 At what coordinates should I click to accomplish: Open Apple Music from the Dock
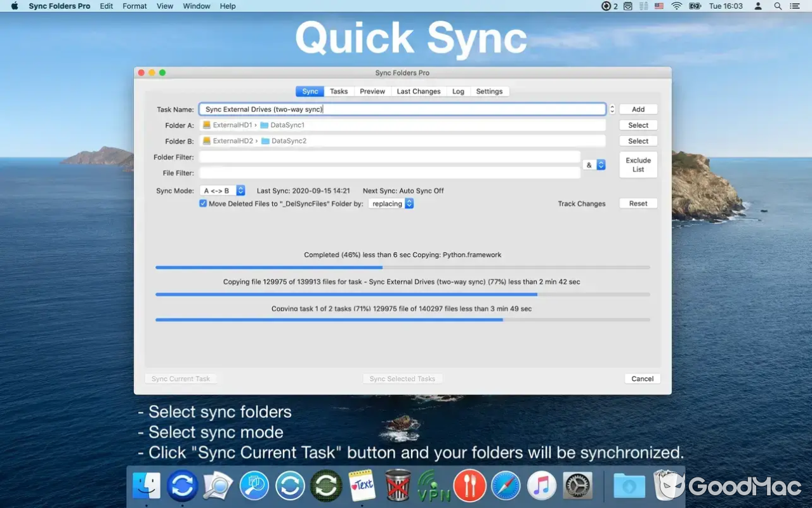(542, 486)
